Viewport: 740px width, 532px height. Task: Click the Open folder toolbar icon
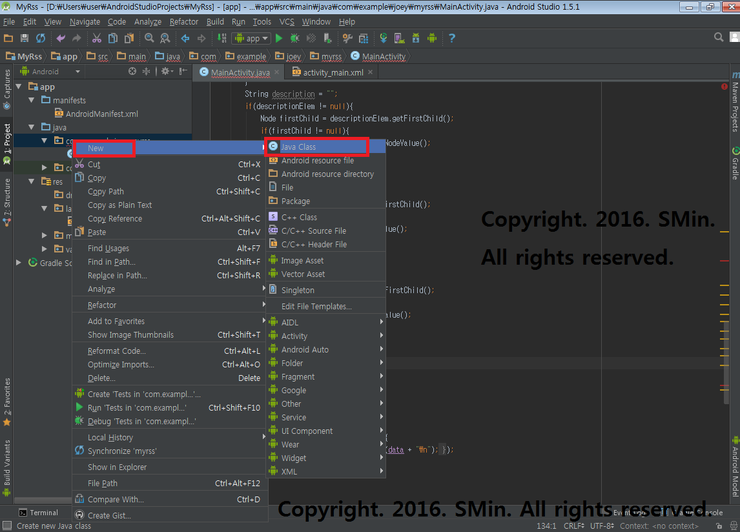click(8, 39)
